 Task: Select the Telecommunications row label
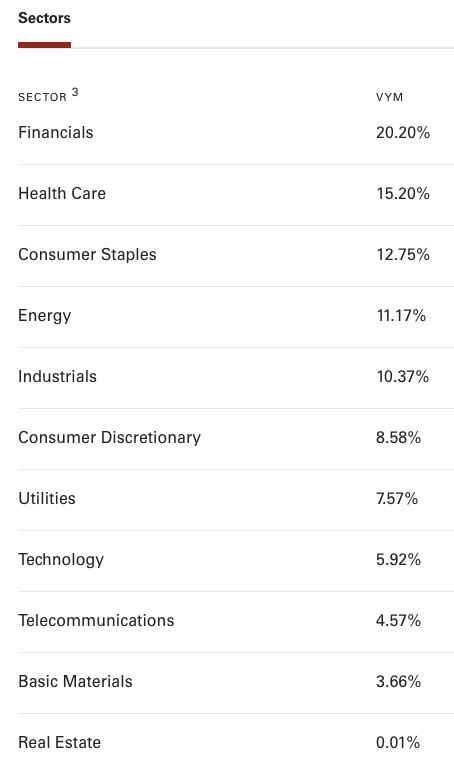click(96, 620)
